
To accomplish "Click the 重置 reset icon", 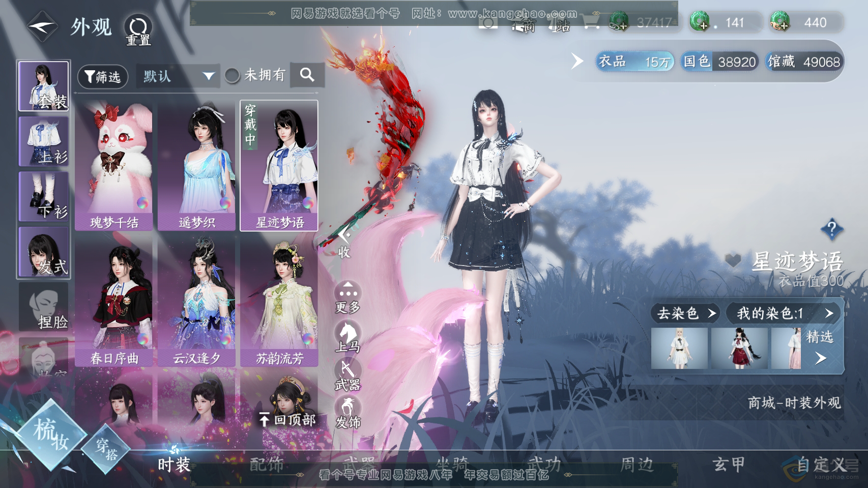I will coord(138,30).
